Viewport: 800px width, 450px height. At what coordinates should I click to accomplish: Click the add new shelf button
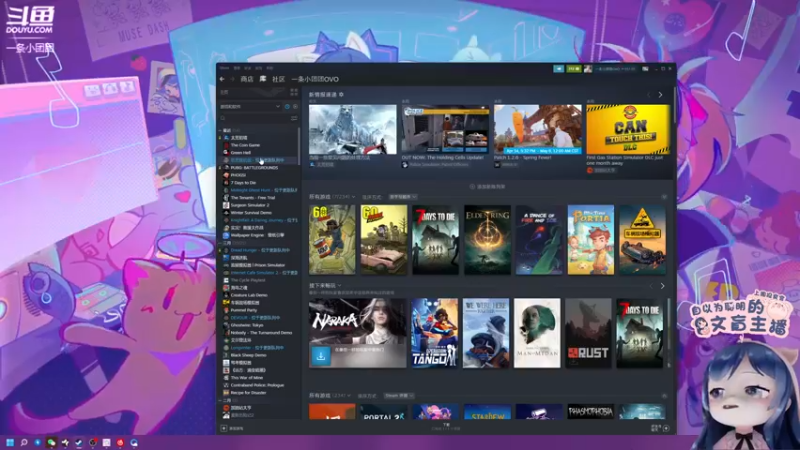487,187
